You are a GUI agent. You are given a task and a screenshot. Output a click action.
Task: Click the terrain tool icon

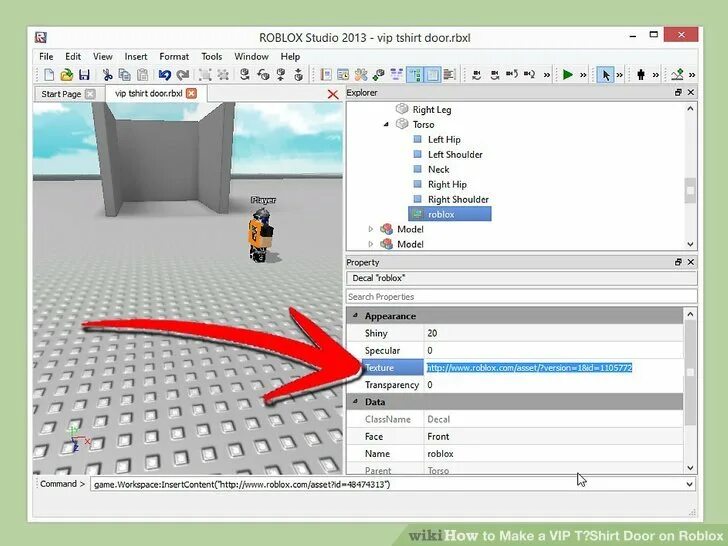(677, 74)
